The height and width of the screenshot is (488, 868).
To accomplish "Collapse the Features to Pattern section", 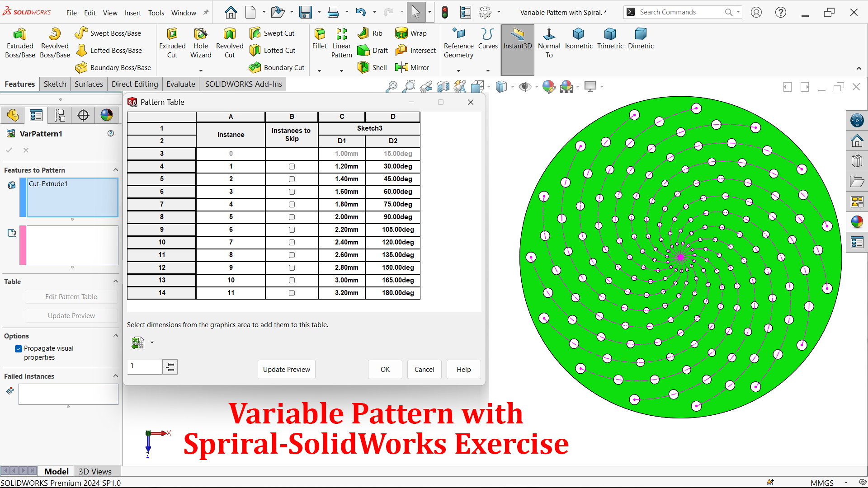I will pos(116,170).
